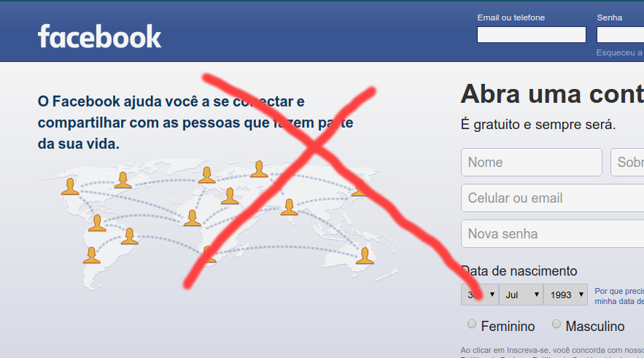
Task: Select the Feminino radio button
Action: click(472, 324)
